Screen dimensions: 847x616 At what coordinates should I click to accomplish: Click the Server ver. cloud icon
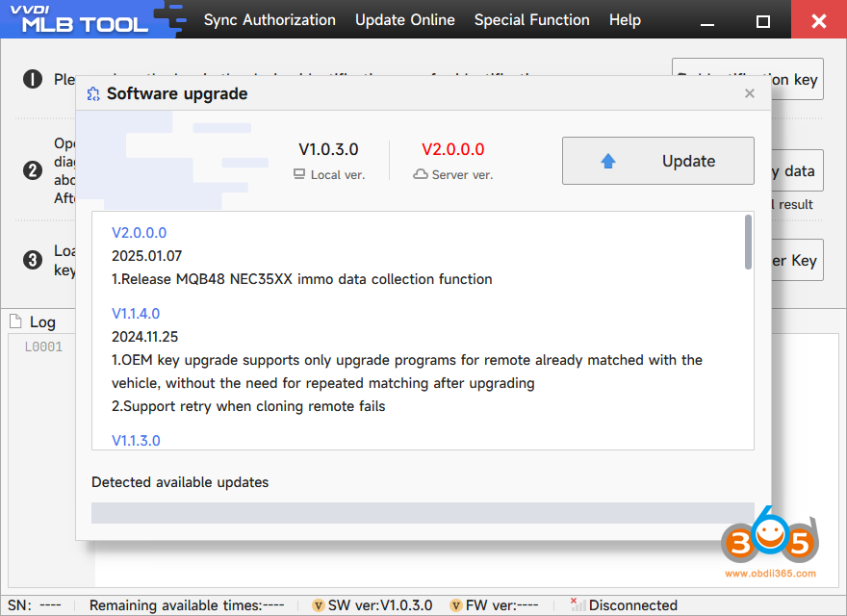tap(421, 174)
